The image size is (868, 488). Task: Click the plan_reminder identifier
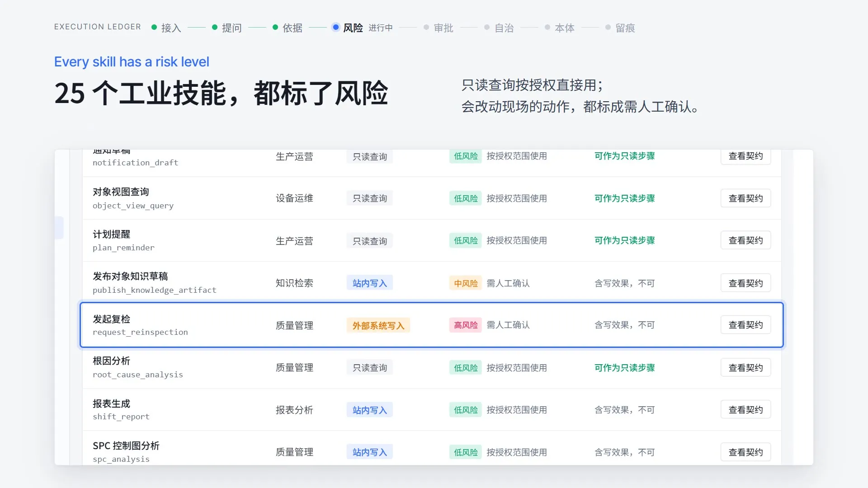[x=123, y=248]
